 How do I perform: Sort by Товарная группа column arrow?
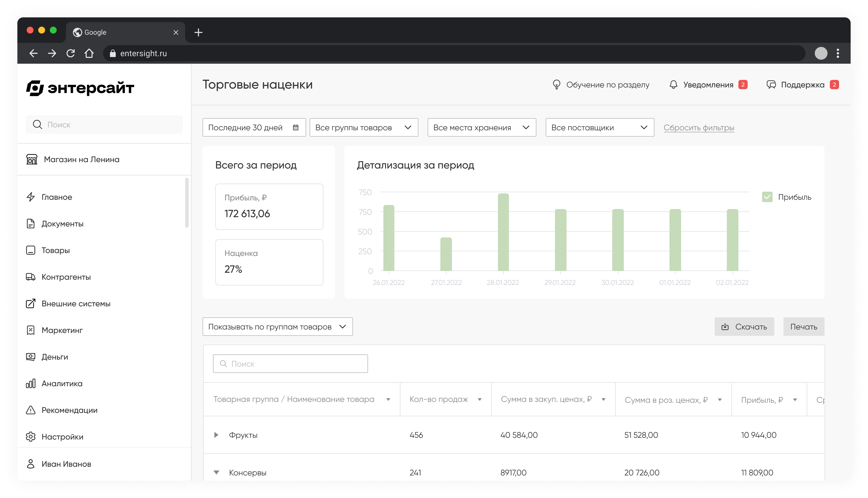click(x=388, y=400)
